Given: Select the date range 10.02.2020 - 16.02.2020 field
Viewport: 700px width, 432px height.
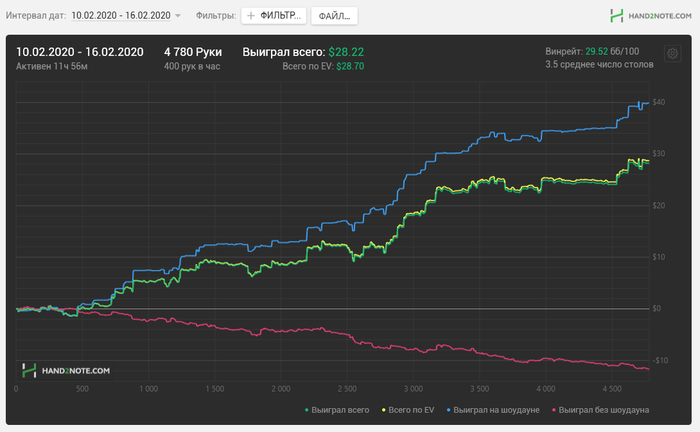Looking at the screenshot, I should tap(121, 16).
